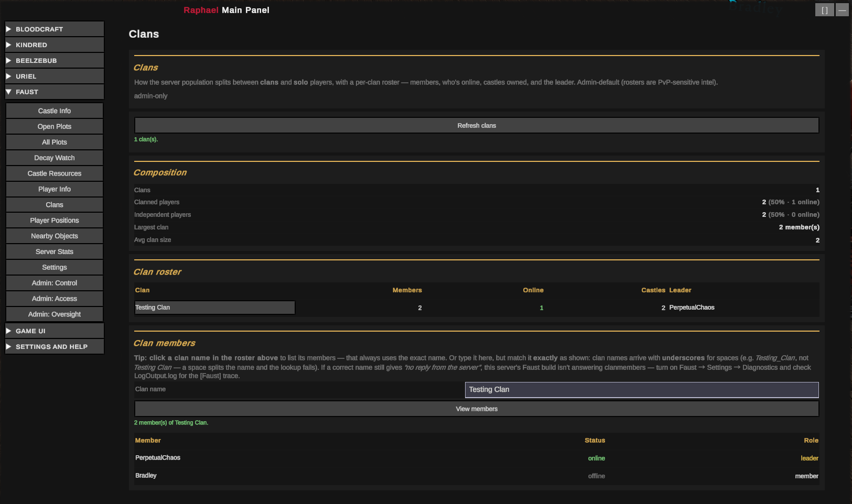Go to All Plots
Image resolution: width=852 pixels, height=504 pixels.
tap(55, 143)
